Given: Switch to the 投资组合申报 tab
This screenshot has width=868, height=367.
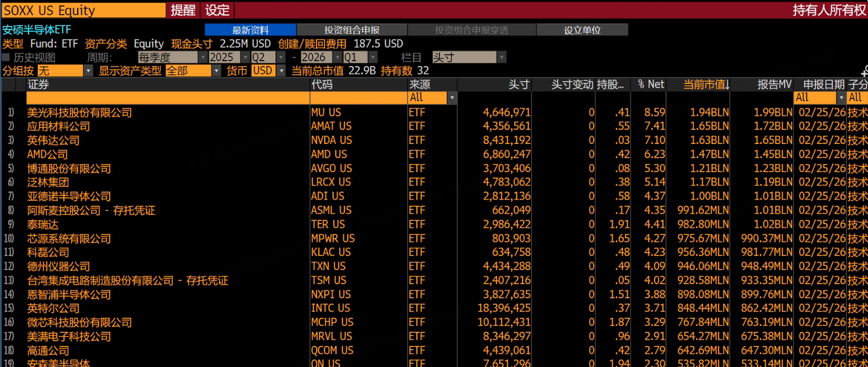Looking at the screenshot, I should click(352, 30).
